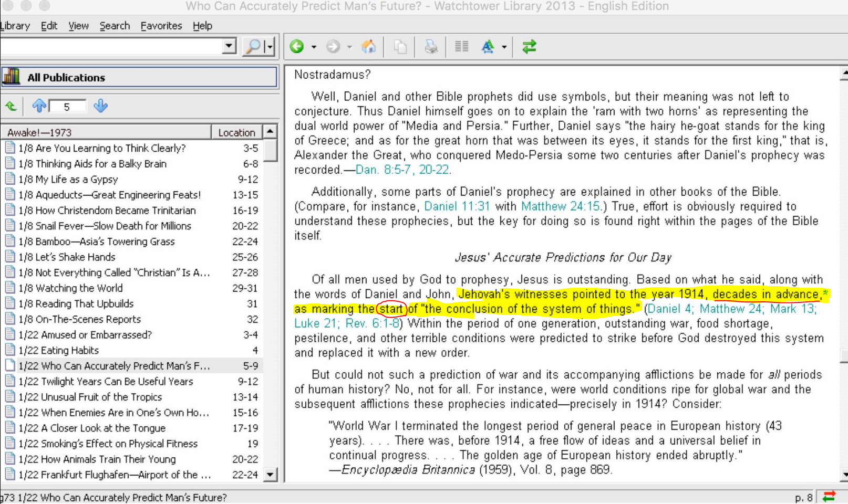Click the green sync arrows toolbar icon

point(529,47)
